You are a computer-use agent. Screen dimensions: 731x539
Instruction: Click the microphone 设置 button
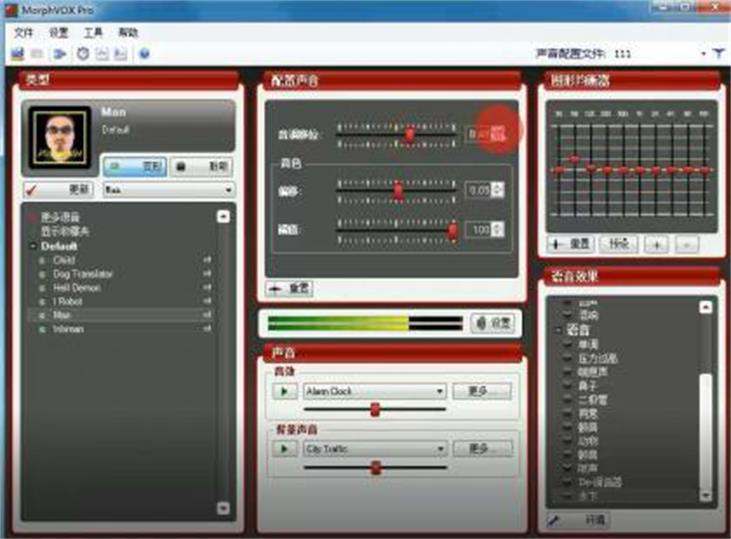(494, 323)
